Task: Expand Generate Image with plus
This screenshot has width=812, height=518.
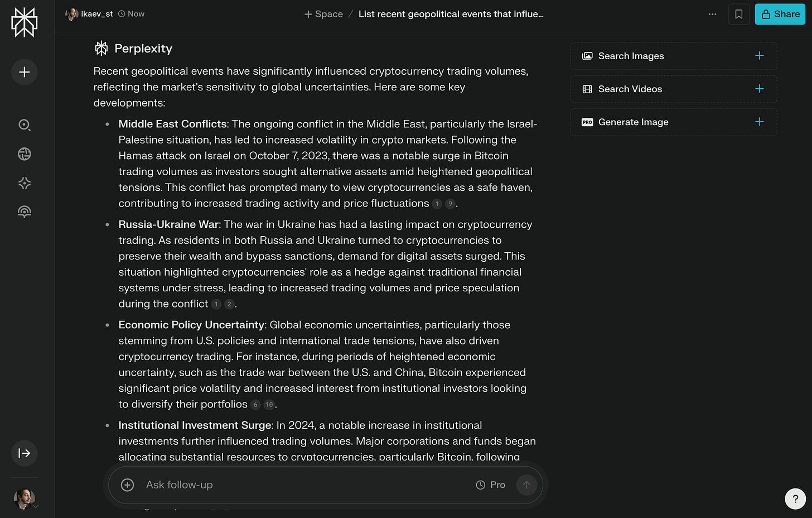Action: tap(759, 122)
